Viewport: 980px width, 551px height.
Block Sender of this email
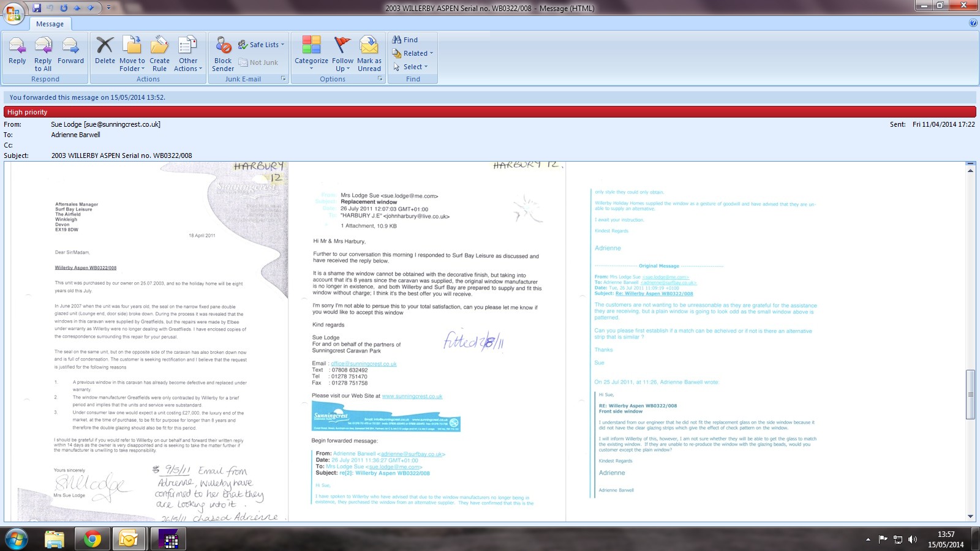(223, 54)
